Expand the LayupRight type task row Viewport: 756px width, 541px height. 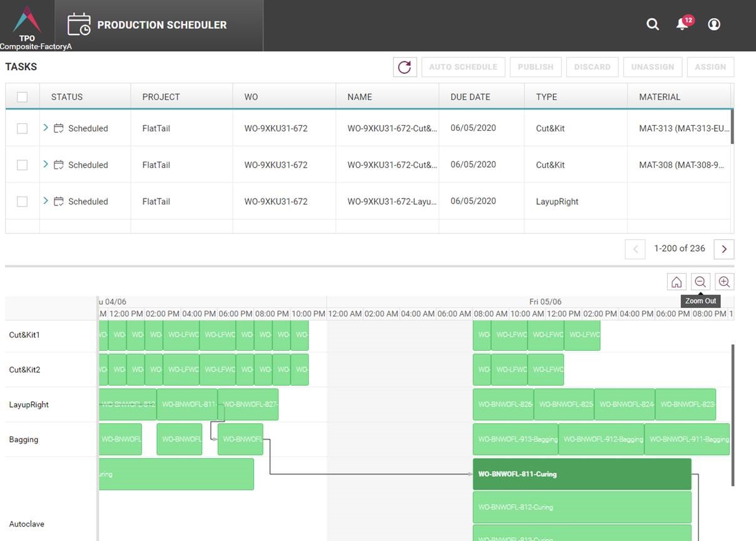click(x=46, y=201)
